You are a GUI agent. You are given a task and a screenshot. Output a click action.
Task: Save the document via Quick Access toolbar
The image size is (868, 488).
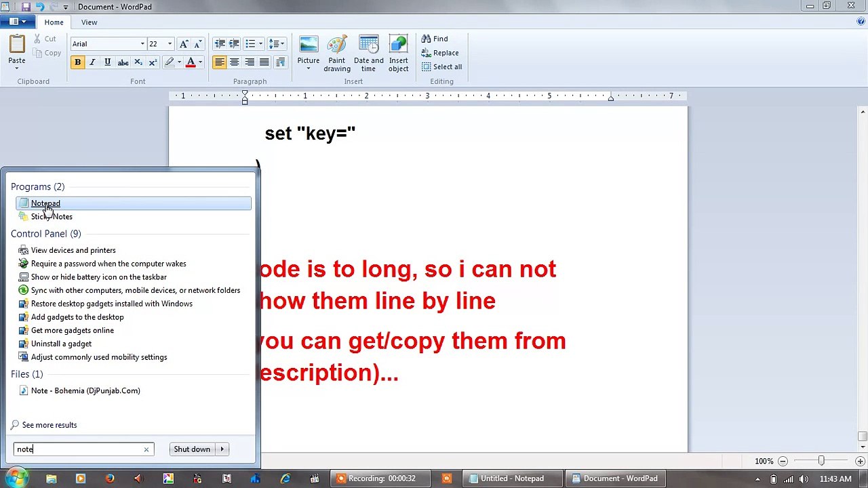[26, 7]
